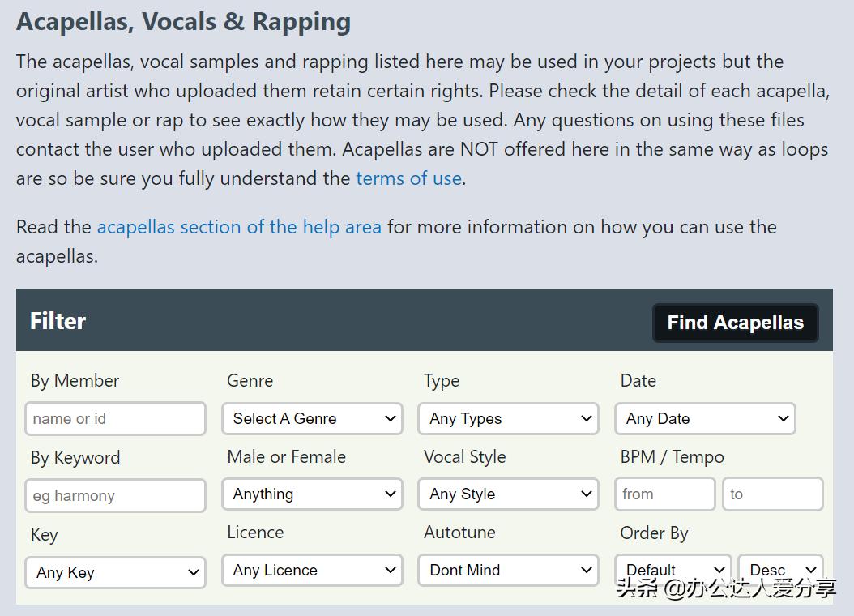854x616 pixels.
Task: Open the Autotune Dont Mind dropdown
Action: [508, 571]
